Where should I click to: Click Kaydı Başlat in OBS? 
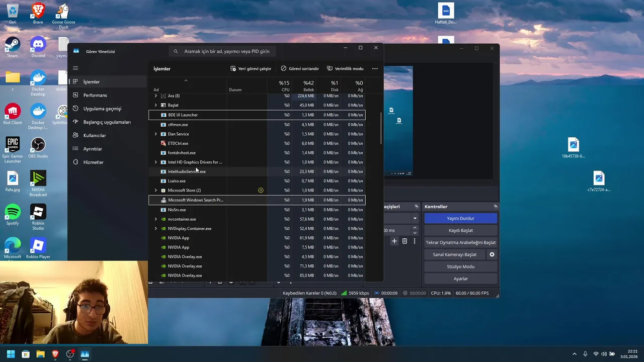tap(460, 230)
